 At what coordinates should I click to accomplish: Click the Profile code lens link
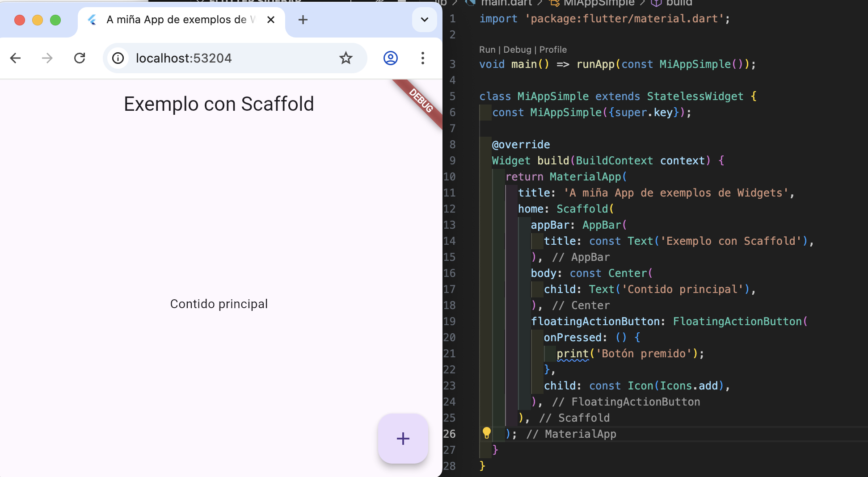553,50
